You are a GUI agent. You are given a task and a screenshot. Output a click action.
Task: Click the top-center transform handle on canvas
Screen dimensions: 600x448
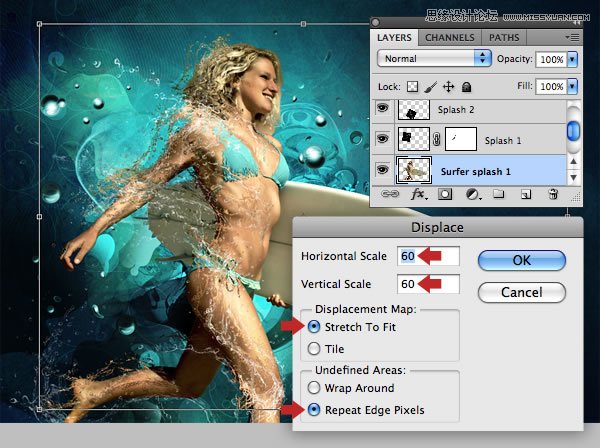[x=303, y=24]
